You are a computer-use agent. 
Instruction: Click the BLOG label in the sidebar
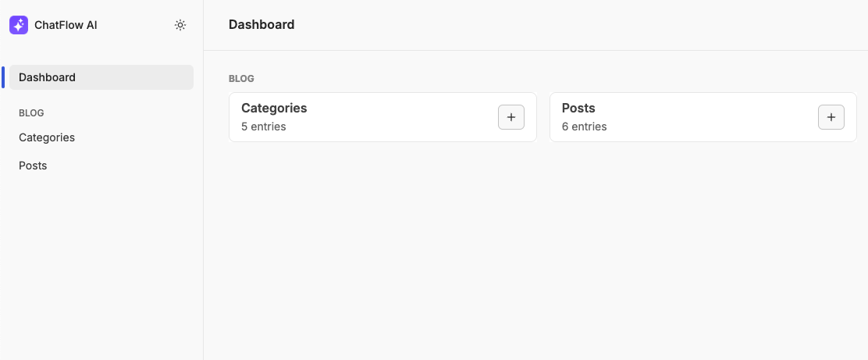click(31, 113)
